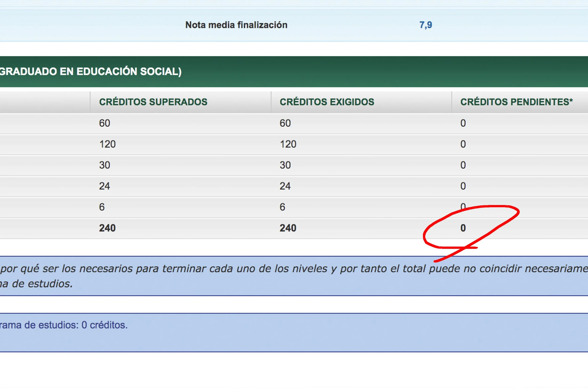Click the GRADUADO EN EDUCACIÓN SOCIAL green header
This screenshot has height=388, width=588.
point(91,72)
